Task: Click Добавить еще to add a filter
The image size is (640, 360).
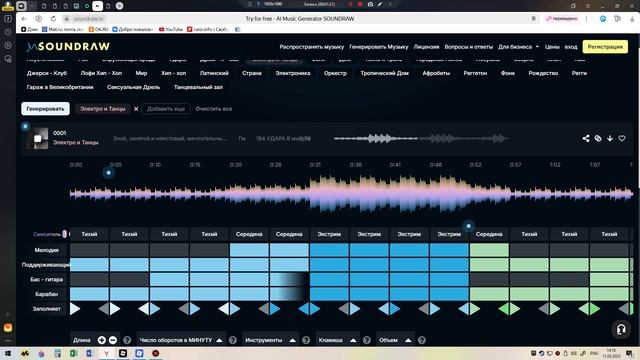Action: point(166,109)
